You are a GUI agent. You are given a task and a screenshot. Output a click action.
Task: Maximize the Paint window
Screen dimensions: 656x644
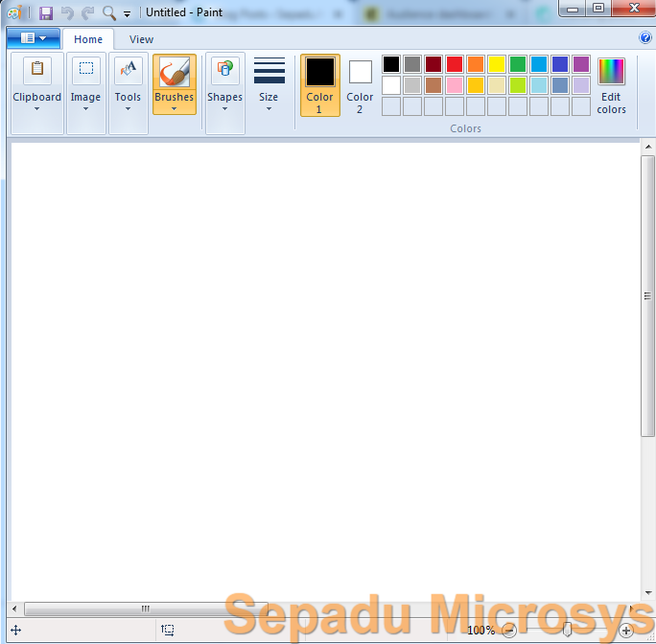[598, 9]
